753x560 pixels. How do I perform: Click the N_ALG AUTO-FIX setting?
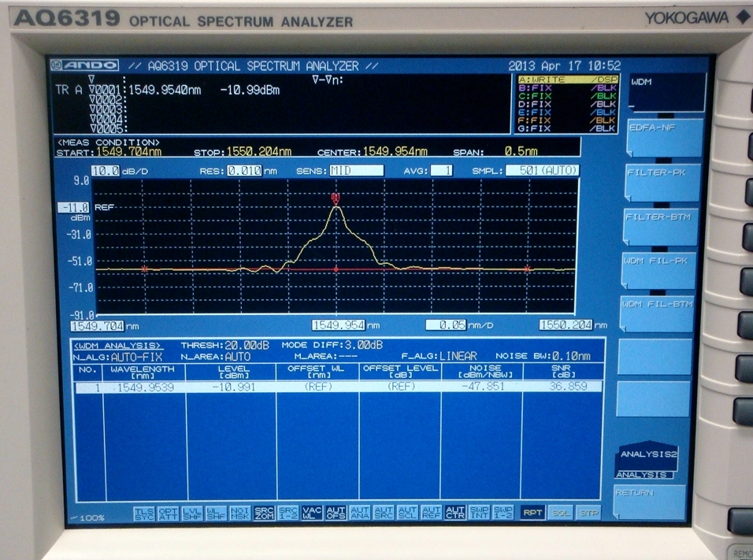pyautogui.click(x=118, y=357)
